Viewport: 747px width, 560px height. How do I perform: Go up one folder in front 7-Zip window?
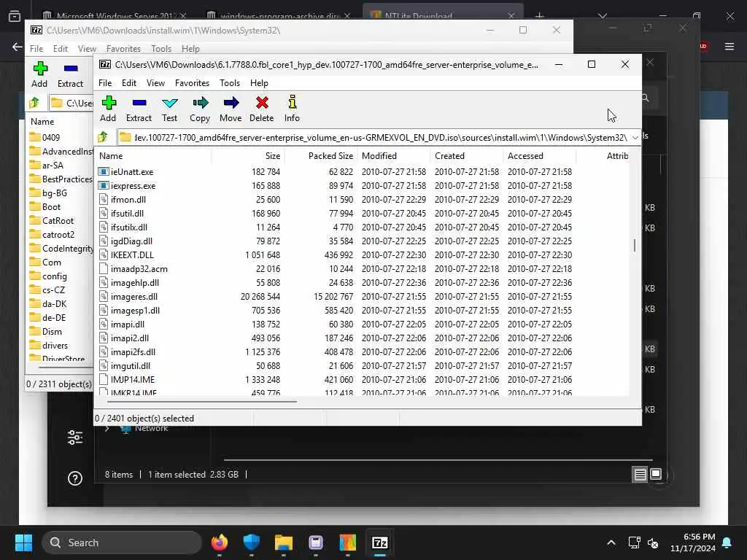tap(103, 138)
